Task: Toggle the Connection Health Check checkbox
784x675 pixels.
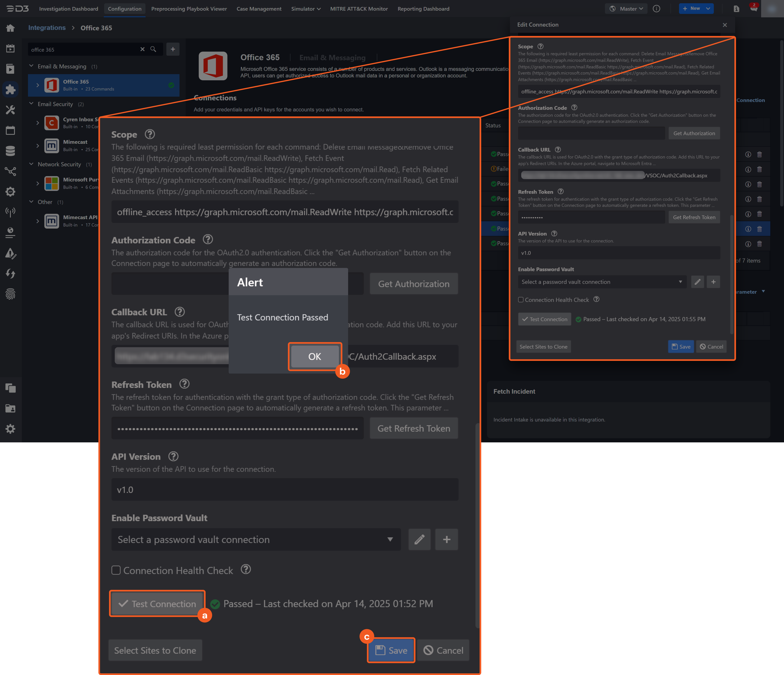Action: [x=116, y=570]
